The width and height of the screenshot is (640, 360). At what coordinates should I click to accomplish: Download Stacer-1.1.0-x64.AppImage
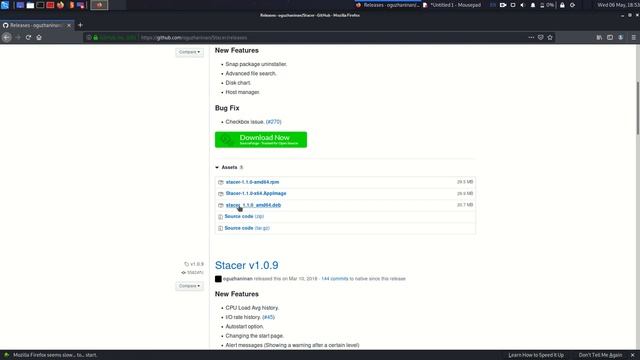(x=256, y=193)
